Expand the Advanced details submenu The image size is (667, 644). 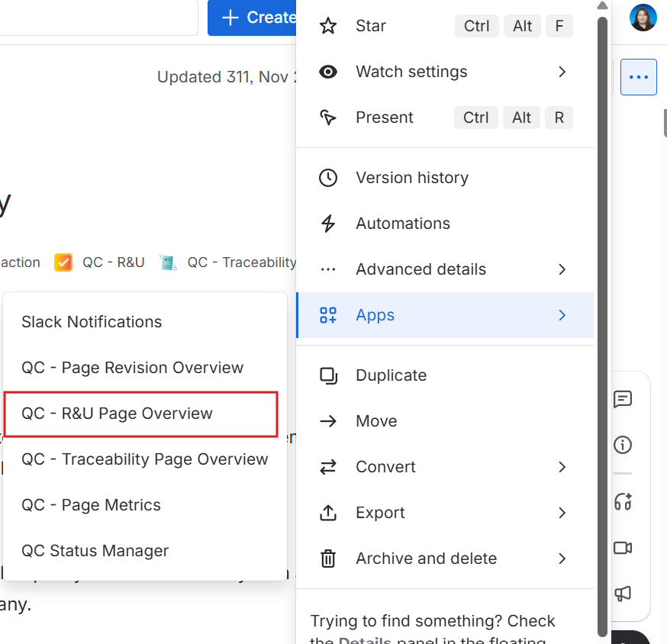(x=562, y=269)
